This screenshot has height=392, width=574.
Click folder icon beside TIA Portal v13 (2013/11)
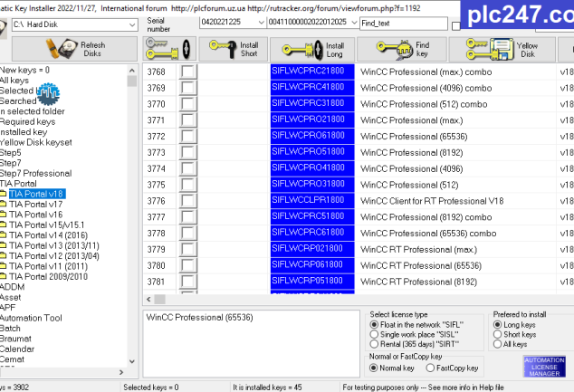tap(4, 244)
